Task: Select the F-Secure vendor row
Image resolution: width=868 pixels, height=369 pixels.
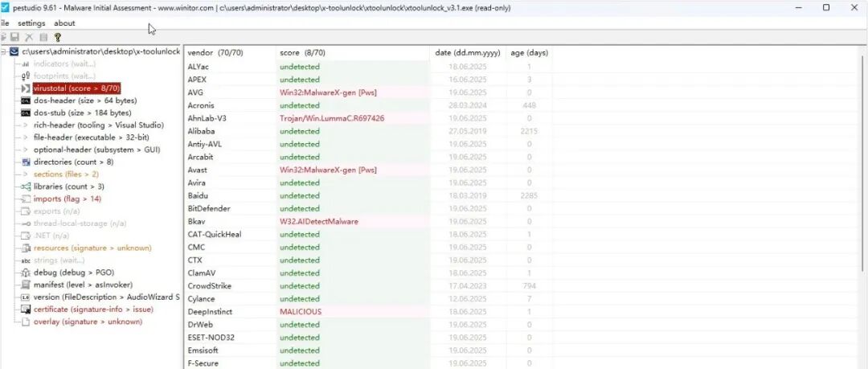Action: (367, 363)
